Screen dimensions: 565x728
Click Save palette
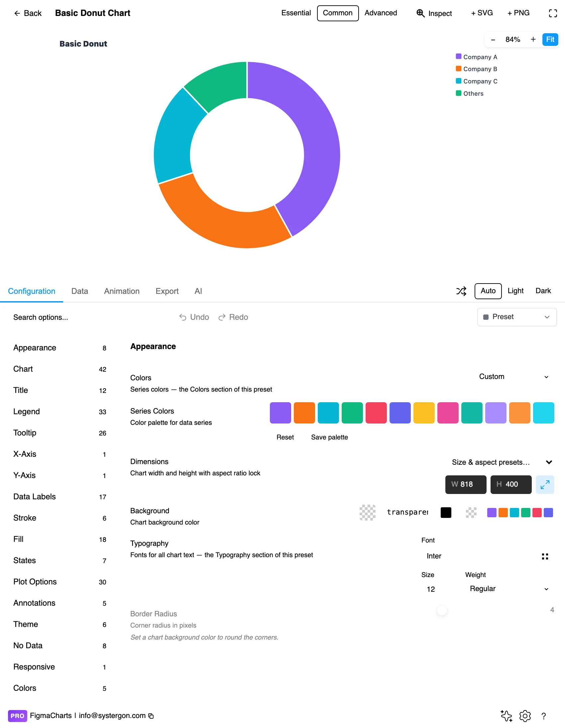[329, 437]
